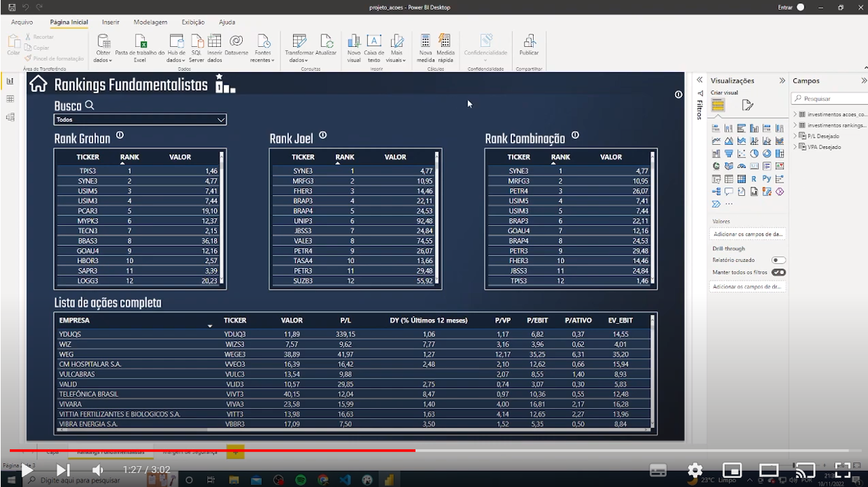This screenshot has width=868, height=487.
Task: Click the Salvar icon in title bar
Action: click(x=10, y=7)
